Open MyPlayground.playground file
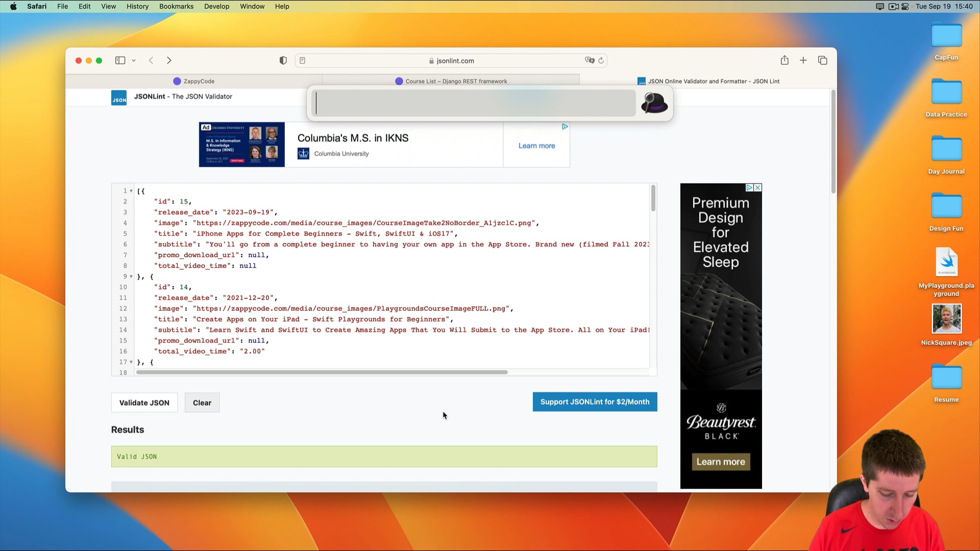 (946, 262)
